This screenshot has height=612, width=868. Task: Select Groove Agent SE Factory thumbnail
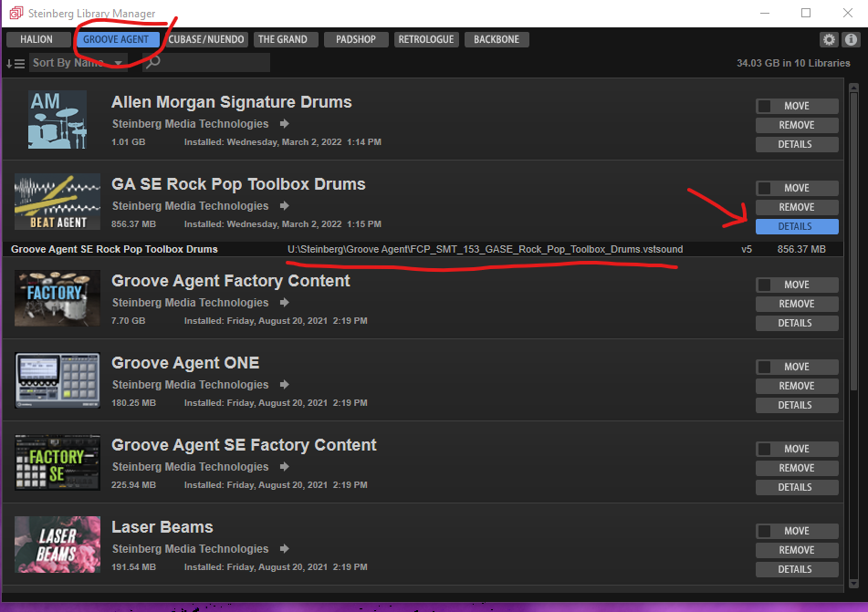(x=58, y=462)
